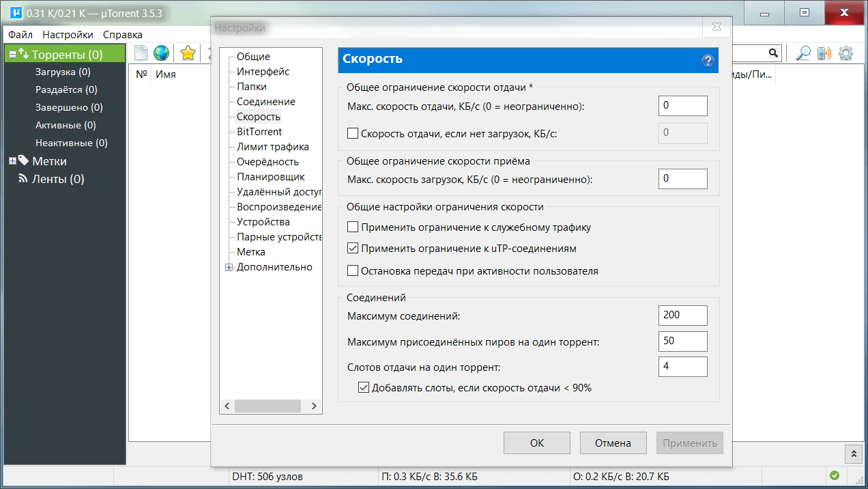Viewport: 868px width, 489px height.
Task: Click the magnifier inside the search box
Action: tap(773, 53)
